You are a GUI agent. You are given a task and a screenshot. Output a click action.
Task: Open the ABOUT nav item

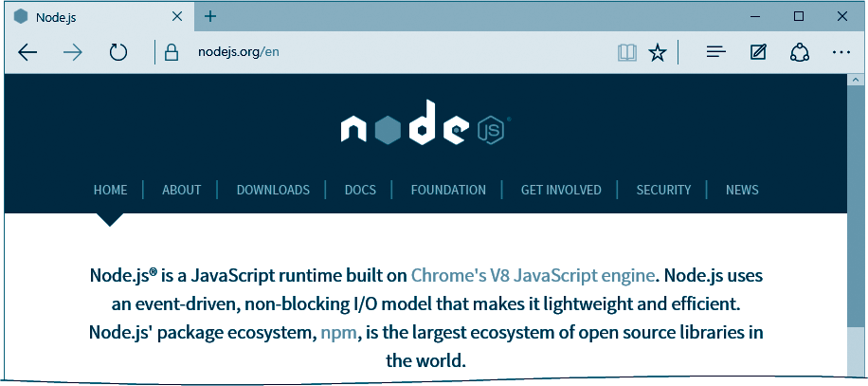pos(182,190)
